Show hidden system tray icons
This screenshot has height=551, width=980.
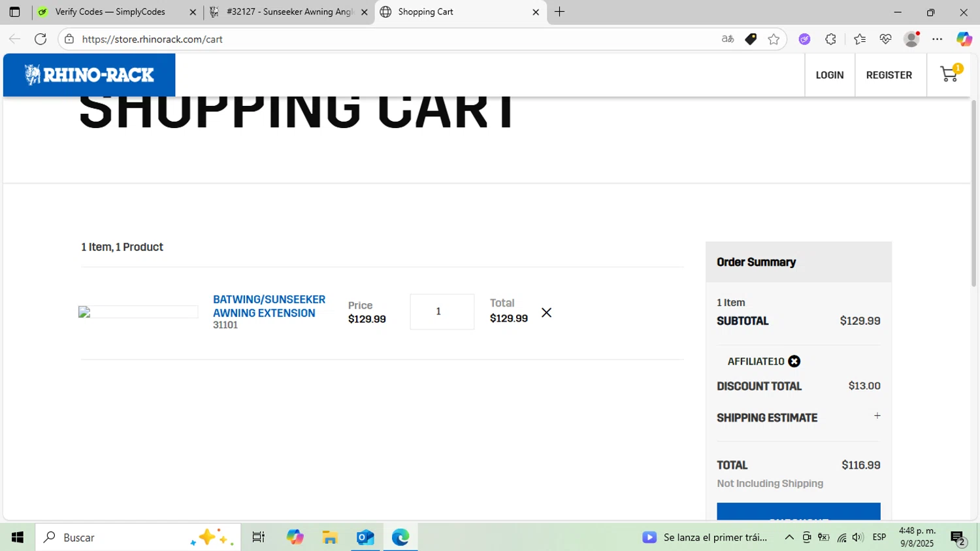(x=789, y=537)
